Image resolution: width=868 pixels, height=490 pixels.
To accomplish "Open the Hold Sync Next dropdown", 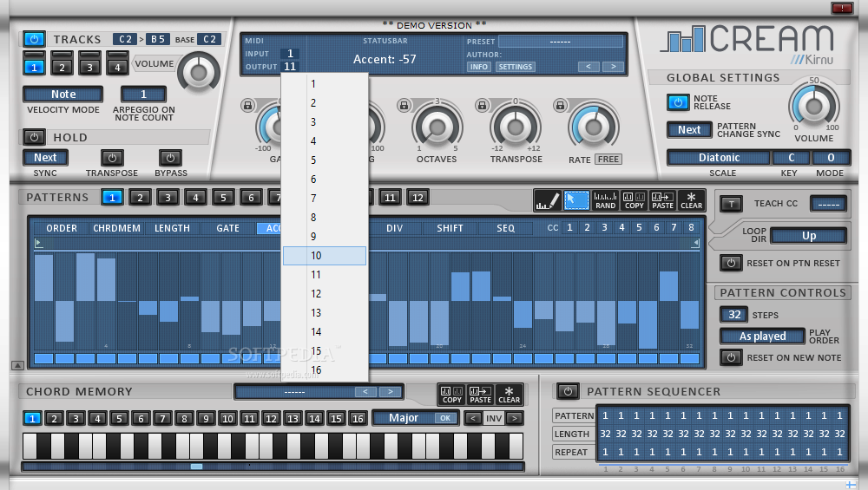I will point(45,158).
